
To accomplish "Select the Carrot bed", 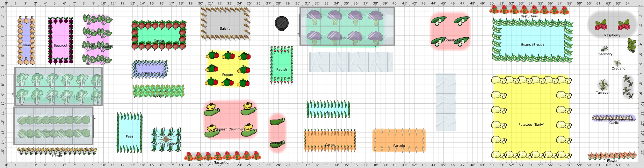I will (x=330, y=141).
